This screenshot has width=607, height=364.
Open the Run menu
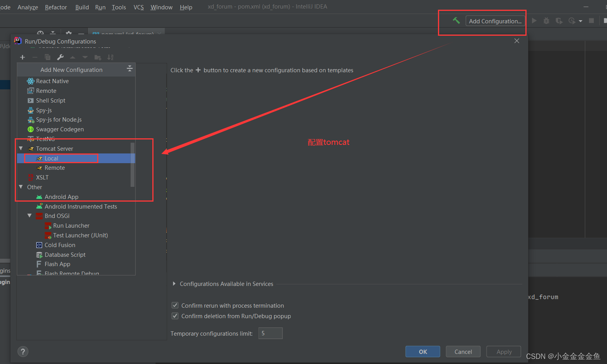tap(100, 7)
